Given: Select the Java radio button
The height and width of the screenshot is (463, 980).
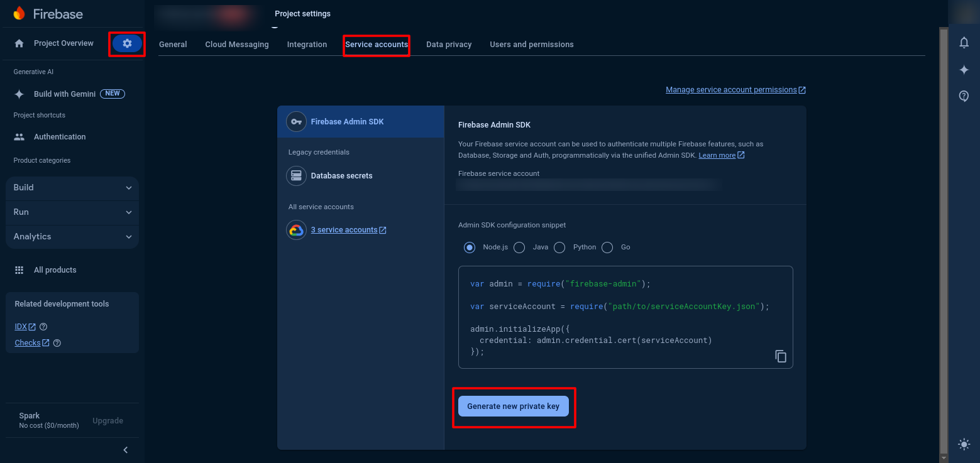Looking at the screenshot, I should [x=519, y=248].
